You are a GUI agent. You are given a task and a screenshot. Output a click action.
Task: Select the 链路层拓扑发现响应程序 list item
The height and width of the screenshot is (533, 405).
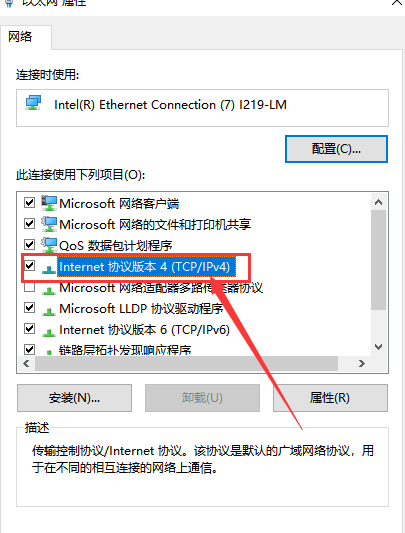(124, 350)
